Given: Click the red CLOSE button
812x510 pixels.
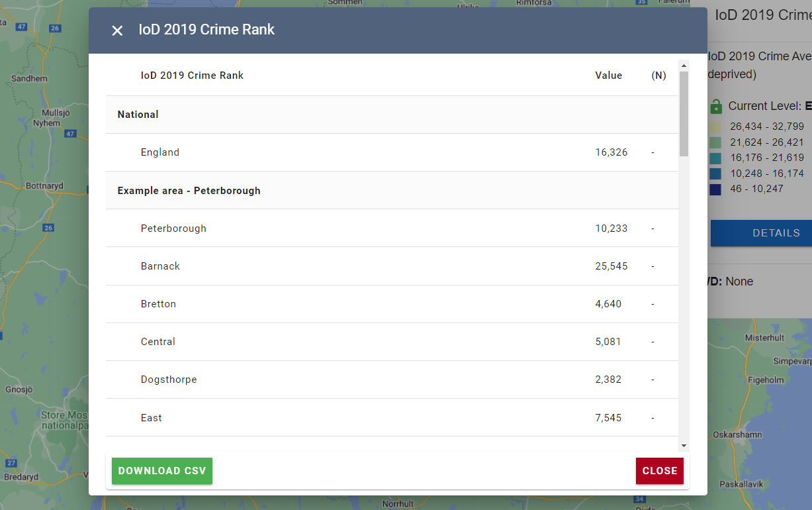Looking at the screenshot, I should (x=659, y=471).
